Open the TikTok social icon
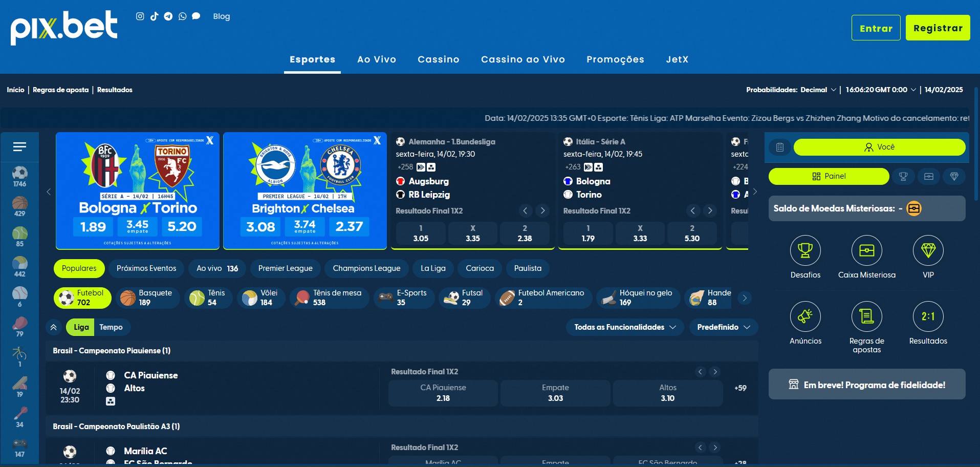 (x=154, y=16)
